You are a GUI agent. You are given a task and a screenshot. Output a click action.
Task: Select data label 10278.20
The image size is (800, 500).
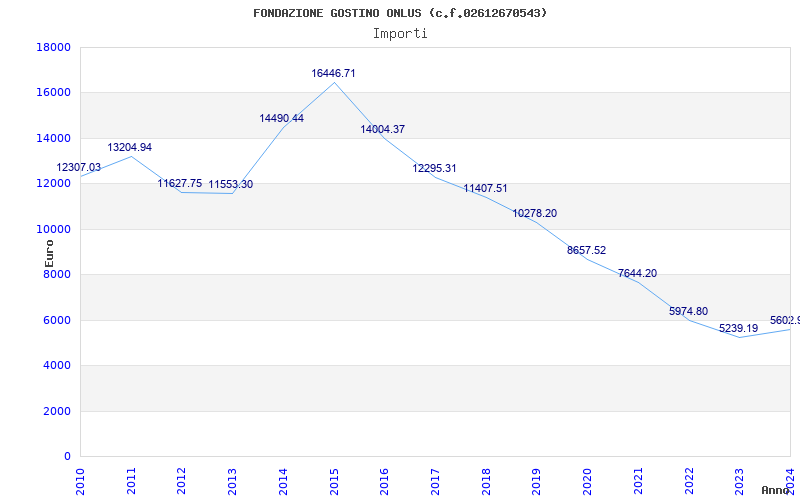pyautogui.click(x=535, y=214)
